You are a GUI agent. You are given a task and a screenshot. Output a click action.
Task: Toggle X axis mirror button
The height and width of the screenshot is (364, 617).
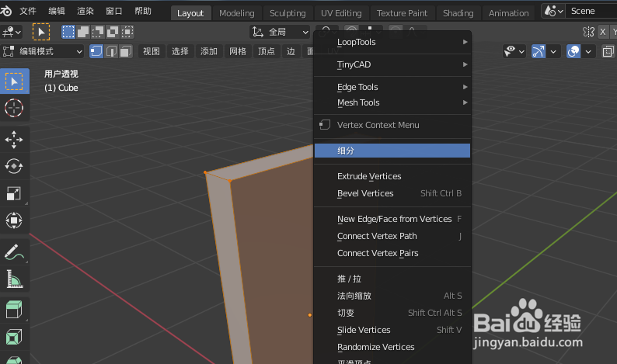(x=602, y=32)
